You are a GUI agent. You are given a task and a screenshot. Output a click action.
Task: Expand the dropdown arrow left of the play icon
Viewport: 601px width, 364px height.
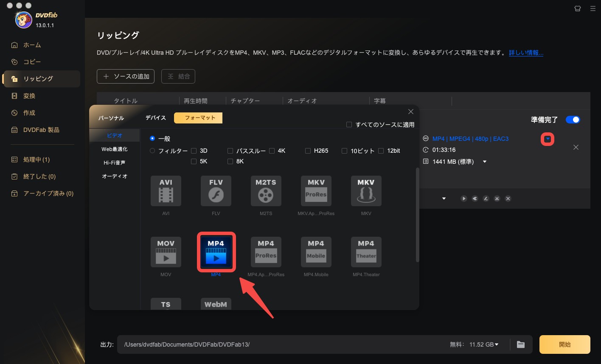pyautogui.click(x=444, y=199)
